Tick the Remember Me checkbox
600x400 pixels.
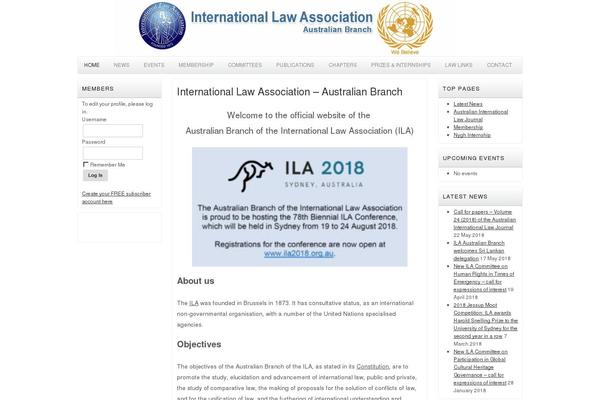85,165
